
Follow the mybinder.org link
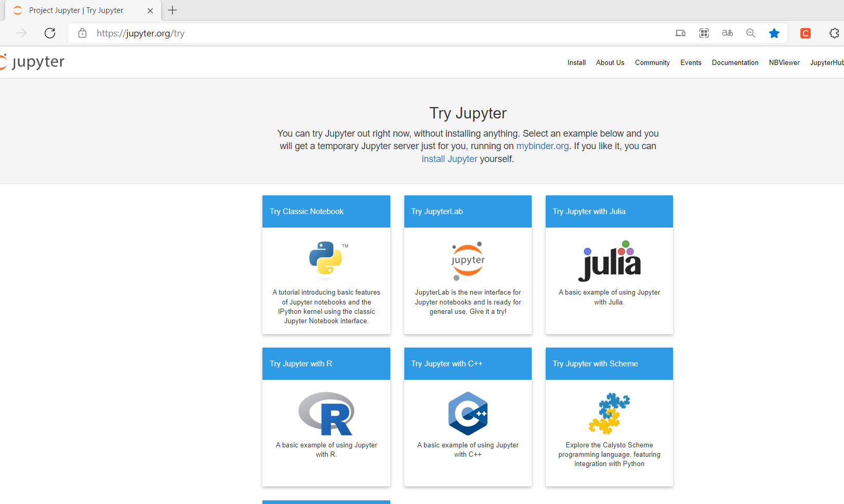pyautogui.click(x=543, y=146)
